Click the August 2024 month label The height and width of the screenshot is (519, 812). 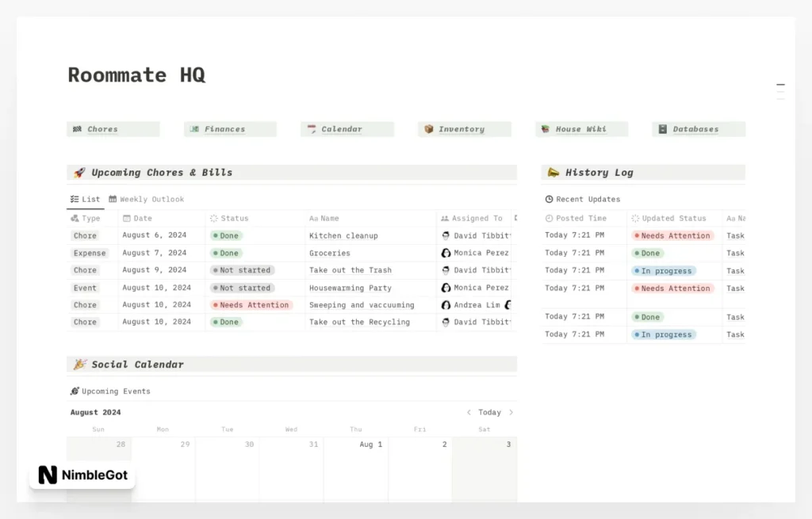click(96, 412)
